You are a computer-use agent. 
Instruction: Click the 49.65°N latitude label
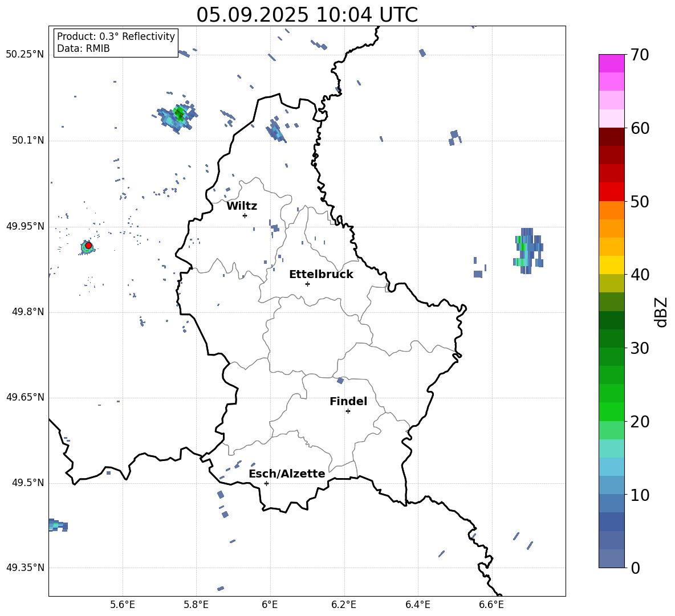(x=25, y=397)
